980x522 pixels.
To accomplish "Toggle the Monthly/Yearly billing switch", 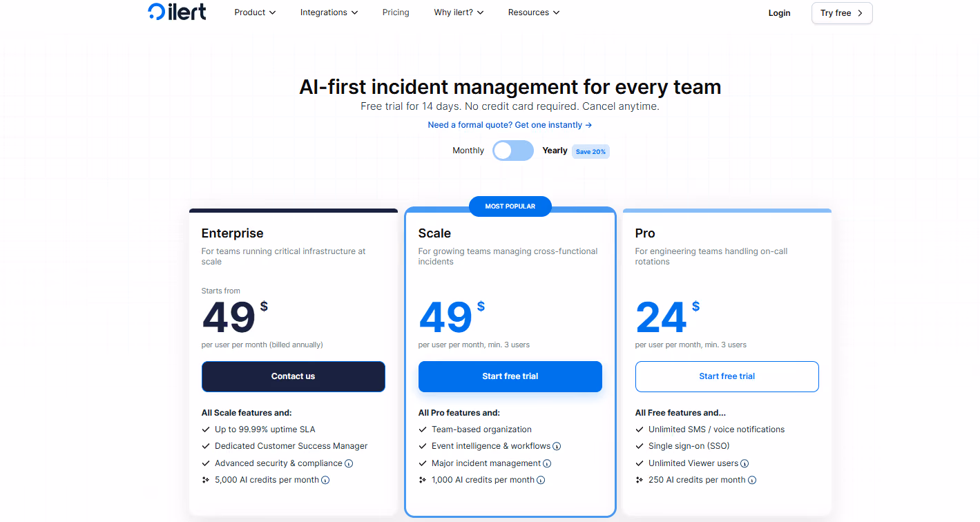I will (x=513, y=151).
